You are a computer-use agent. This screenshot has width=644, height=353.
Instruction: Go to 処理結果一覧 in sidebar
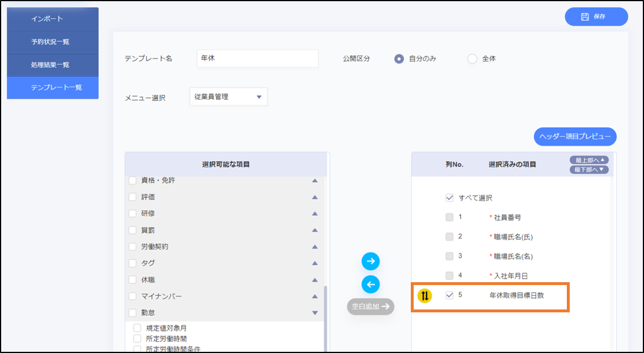(53, 64)
